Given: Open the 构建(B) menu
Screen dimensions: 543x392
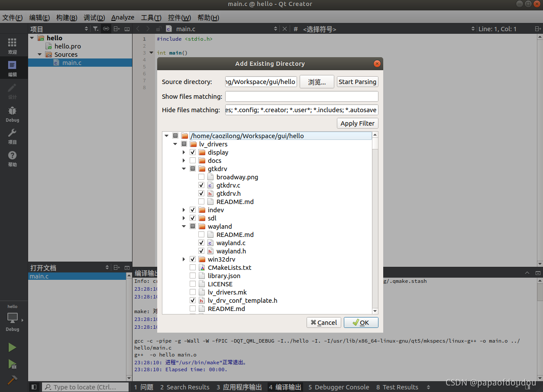Looking at the screenshot, I should click(x=67, y=17).
